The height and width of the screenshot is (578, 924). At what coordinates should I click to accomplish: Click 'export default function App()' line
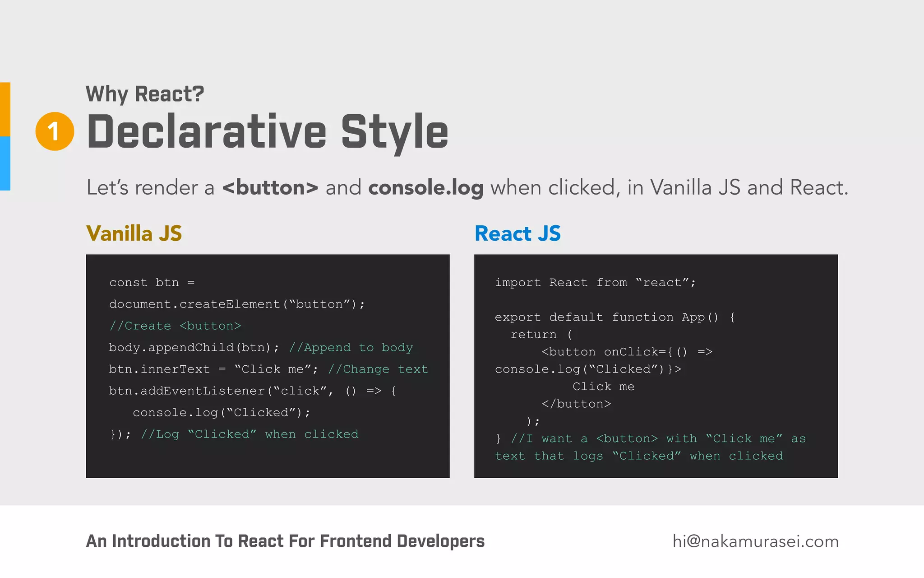click(614, 317)
